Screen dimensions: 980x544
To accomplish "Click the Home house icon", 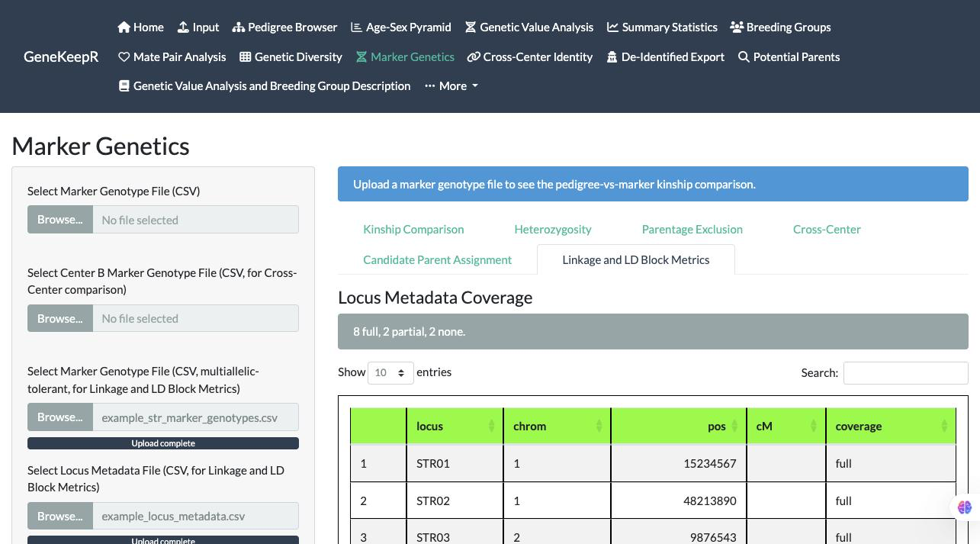I will [124, 27].
